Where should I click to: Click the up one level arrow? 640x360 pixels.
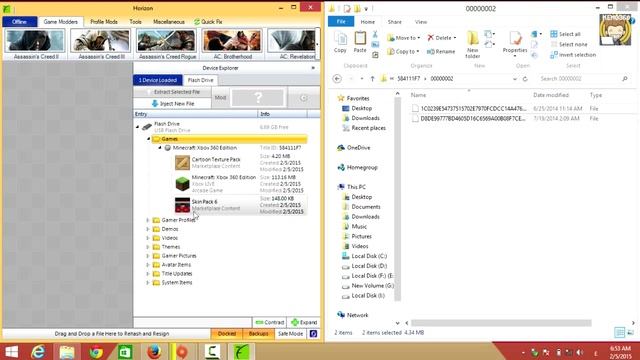pos(372,79)
